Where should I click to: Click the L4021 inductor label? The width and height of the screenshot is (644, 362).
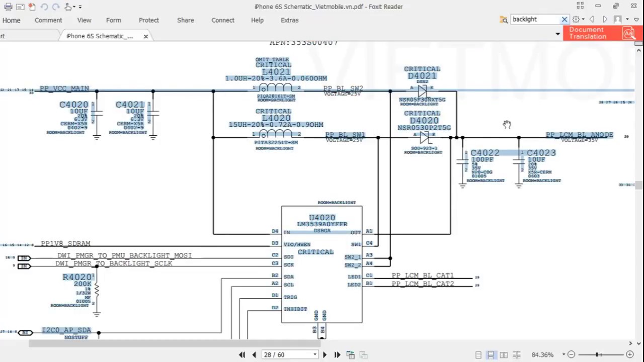[276, 72]
